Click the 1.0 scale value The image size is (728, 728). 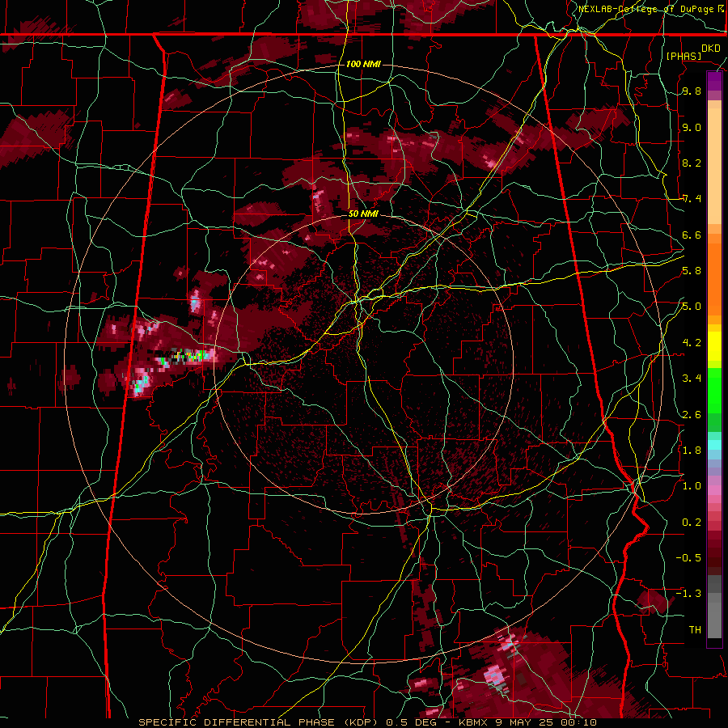(692, 486)
